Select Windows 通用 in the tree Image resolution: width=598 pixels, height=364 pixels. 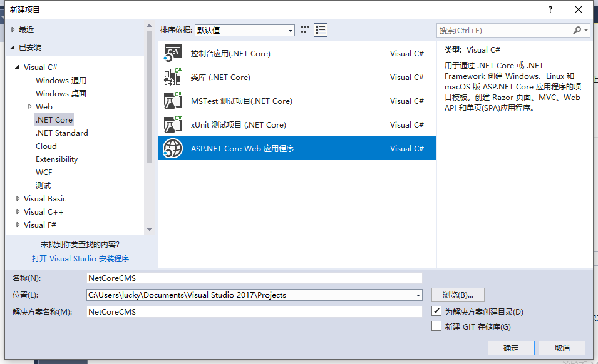point(61,80)
